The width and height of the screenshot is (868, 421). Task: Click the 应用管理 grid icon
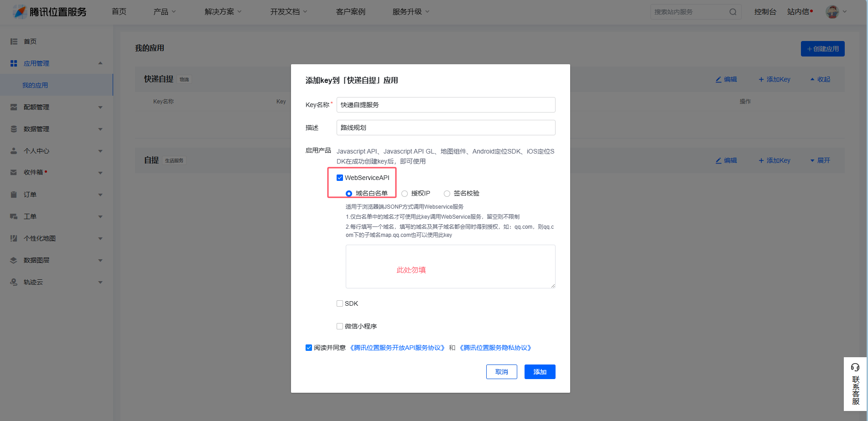click(x=14, y=63)
